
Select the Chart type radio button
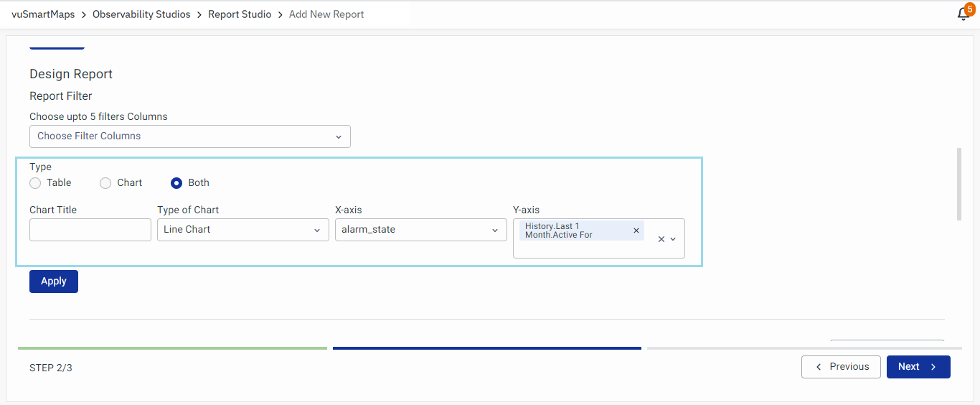(105, 183)
